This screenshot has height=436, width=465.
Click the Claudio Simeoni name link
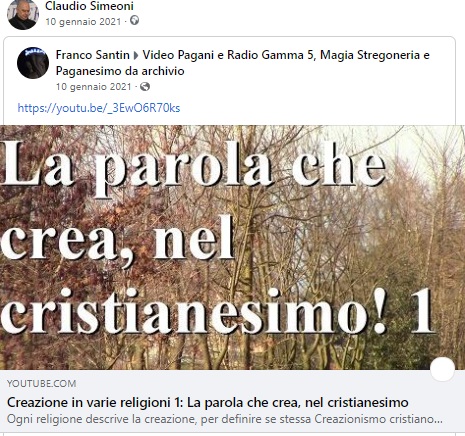89,6
